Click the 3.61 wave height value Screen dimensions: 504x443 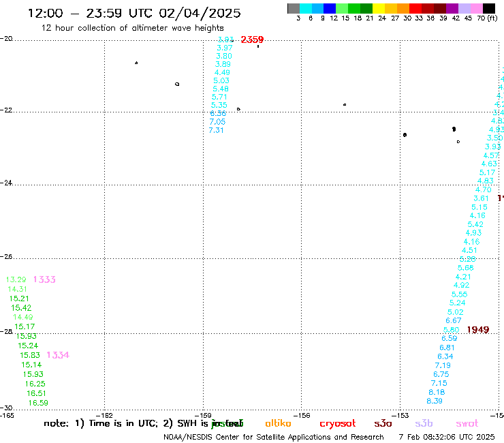point(481,198)
